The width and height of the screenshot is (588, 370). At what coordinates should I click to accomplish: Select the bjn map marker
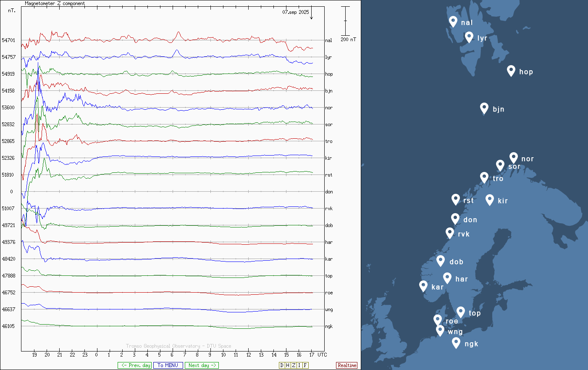(484, 108)
